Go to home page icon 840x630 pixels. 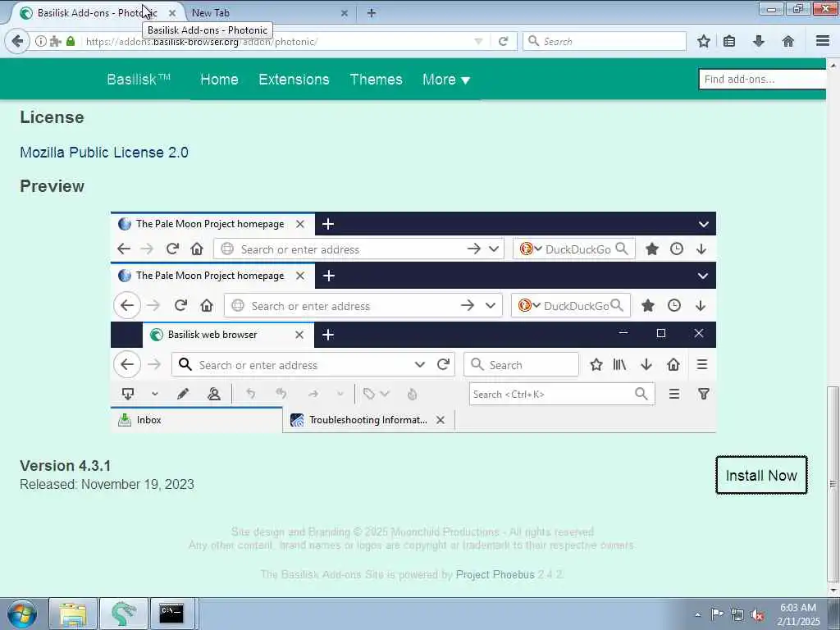(787, 41)
